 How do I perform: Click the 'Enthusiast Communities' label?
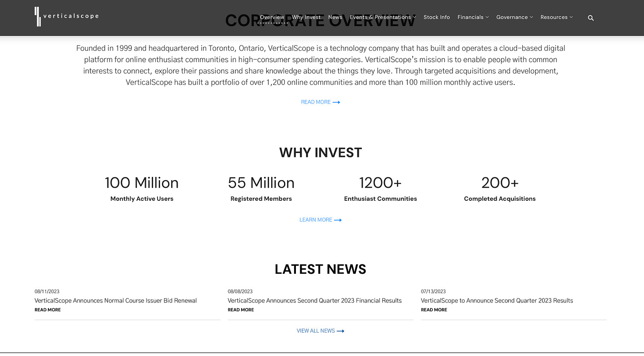pyautogui.click(x=380, y=199)
